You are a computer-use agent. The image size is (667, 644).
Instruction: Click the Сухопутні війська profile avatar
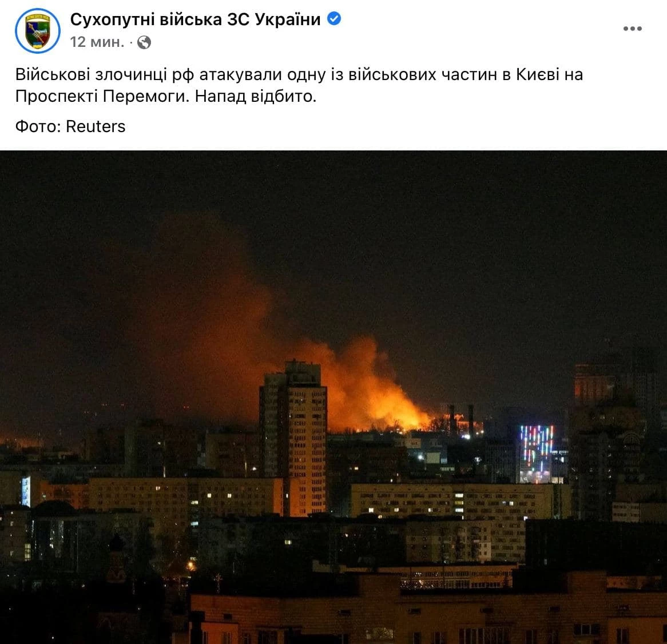tap(37, 31)
